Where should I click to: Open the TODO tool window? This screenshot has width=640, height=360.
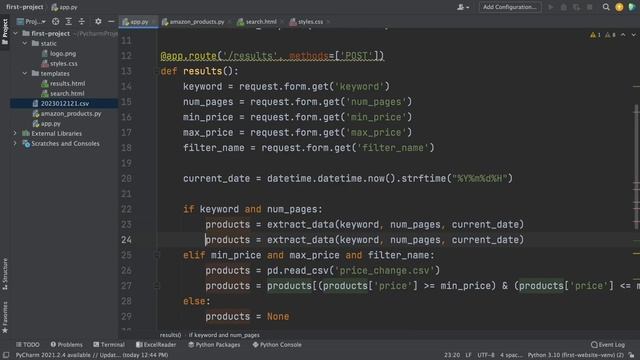point(27,345)
